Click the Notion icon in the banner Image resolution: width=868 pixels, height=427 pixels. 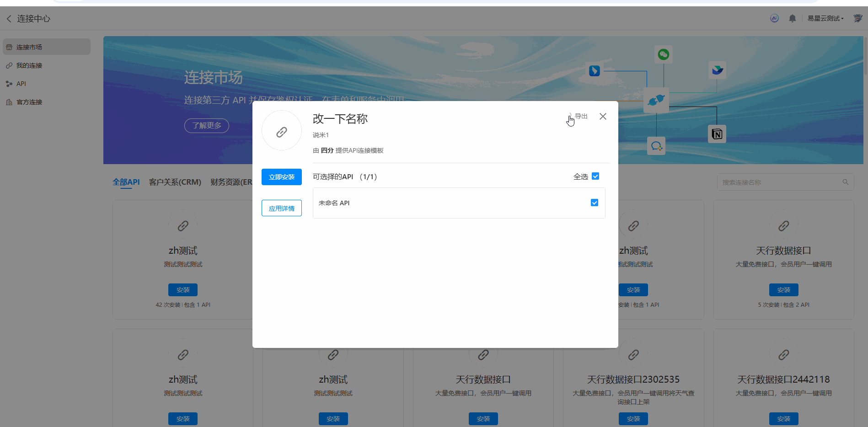point(717,134)
